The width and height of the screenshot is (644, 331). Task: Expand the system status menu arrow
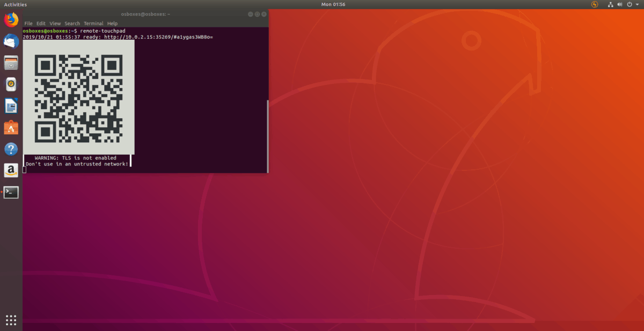(x=636, y=4)
